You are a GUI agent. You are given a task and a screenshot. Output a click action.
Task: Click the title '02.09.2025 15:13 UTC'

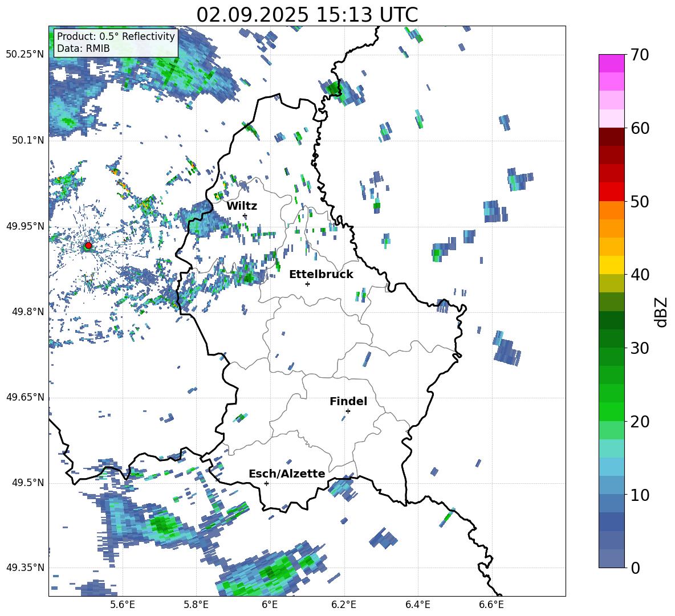[307, 15]
